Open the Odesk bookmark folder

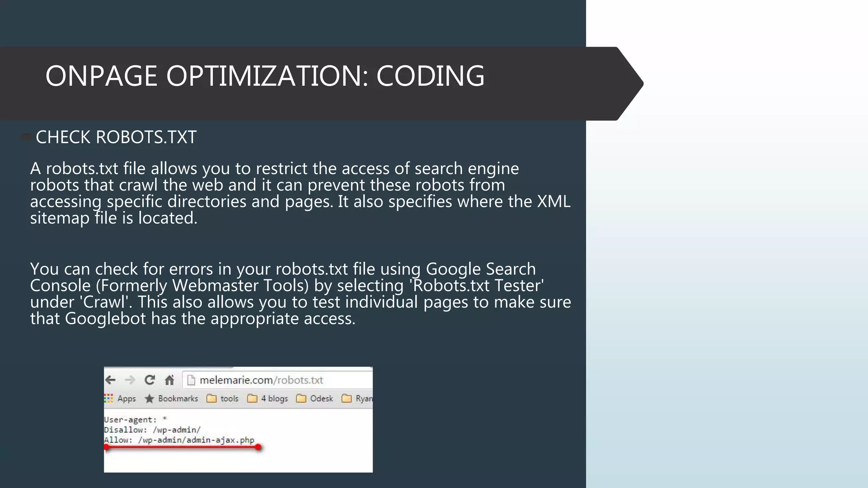[x=314, y=399]
